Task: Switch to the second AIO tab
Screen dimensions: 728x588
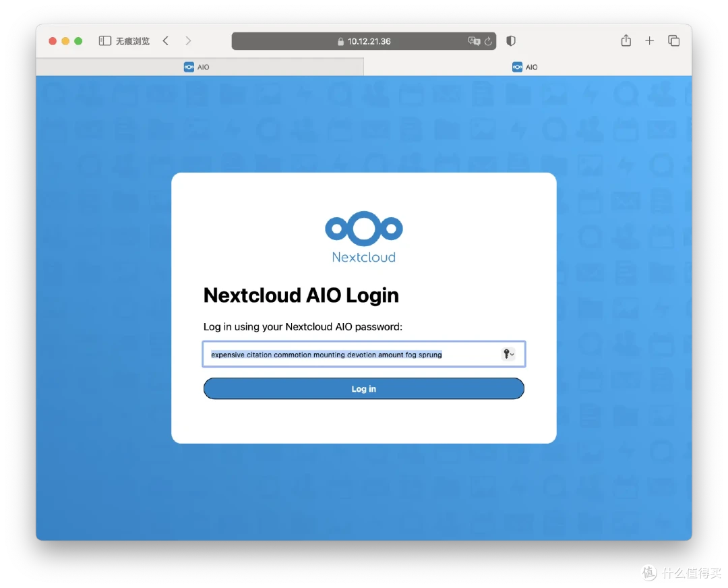Action: click(x=528, y=67)
